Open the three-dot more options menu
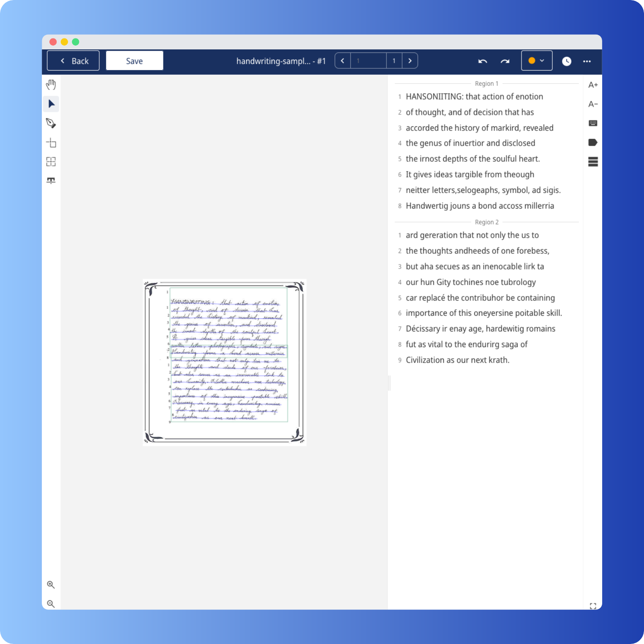 click(587, 61)
